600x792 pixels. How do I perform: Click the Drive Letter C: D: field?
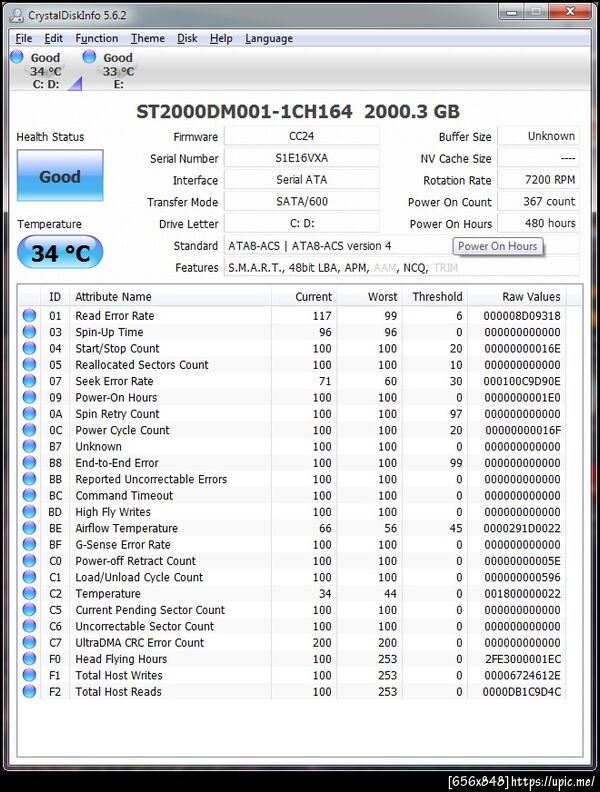tap(302, 223)
